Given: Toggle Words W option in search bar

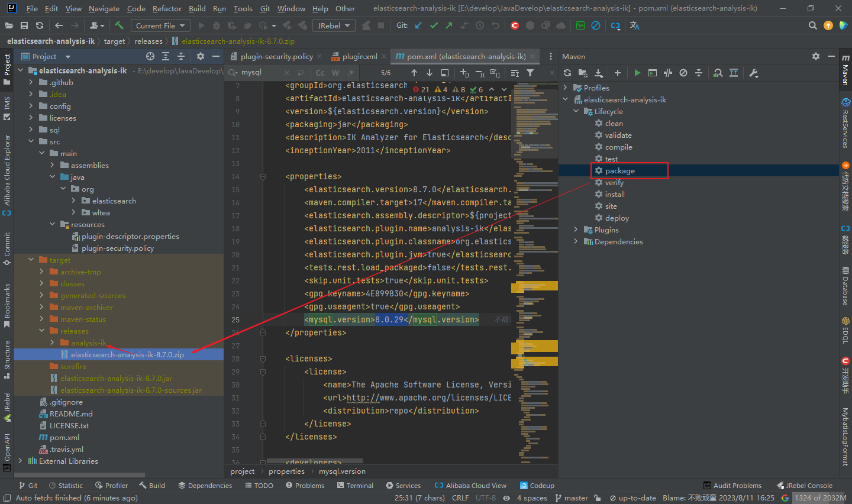Looking at the screenshot, I should [x=335, y=73].
